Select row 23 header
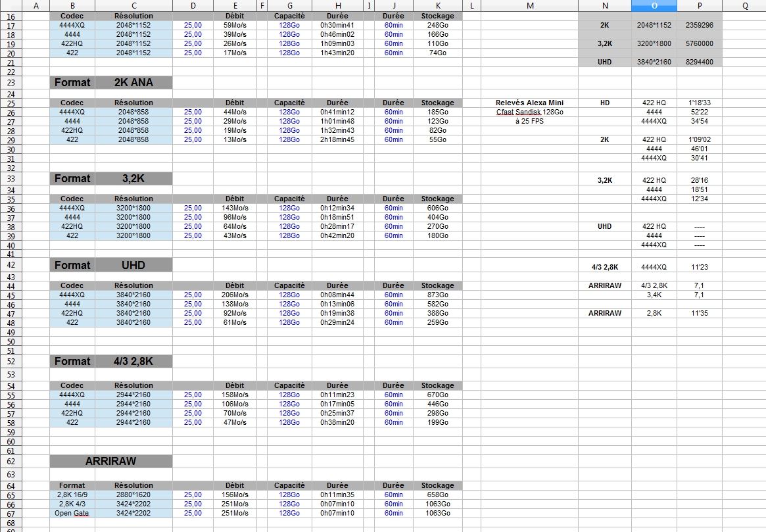This screenshot has width=766, height=532. (11, 83)
